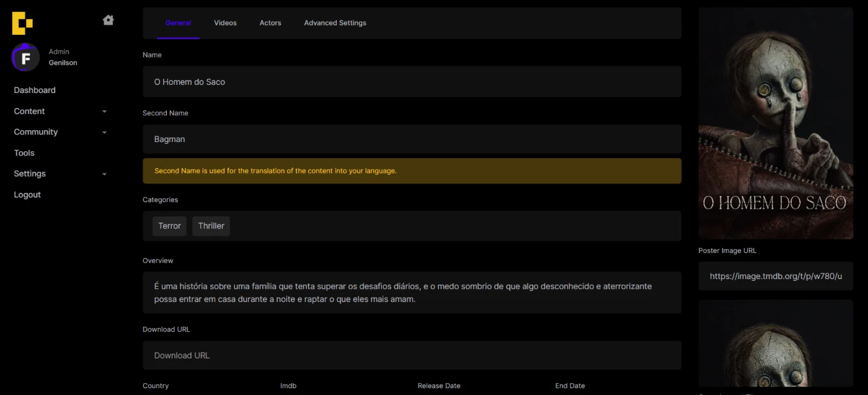The width and height of the screenshot is (868, 395).
Task: Click Logout in the sidebar
Action: pyautogui.click(x=27, y=195)
